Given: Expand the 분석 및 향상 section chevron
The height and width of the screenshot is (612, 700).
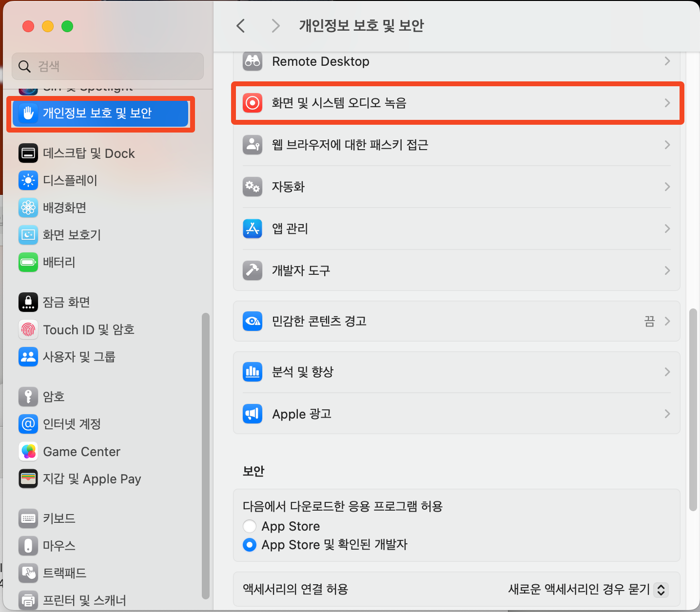Looking at the screenshot, I should tap(667, 372).
